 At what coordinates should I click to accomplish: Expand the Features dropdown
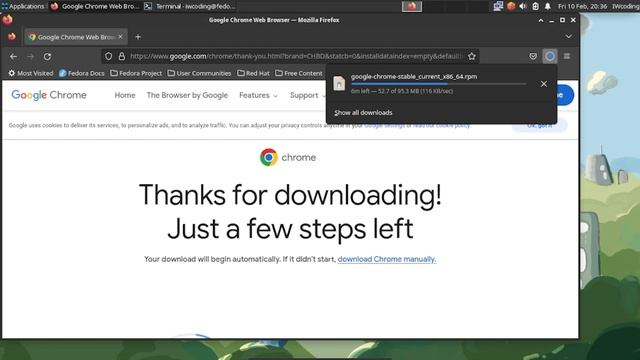(x=258, y=95)
